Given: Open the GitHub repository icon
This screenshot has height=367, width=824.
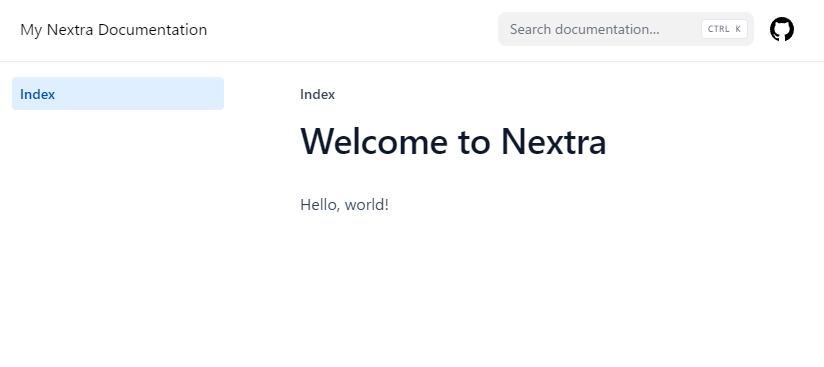Looking at the screenshot, I should pyautogui.click(x=781, y=29).
